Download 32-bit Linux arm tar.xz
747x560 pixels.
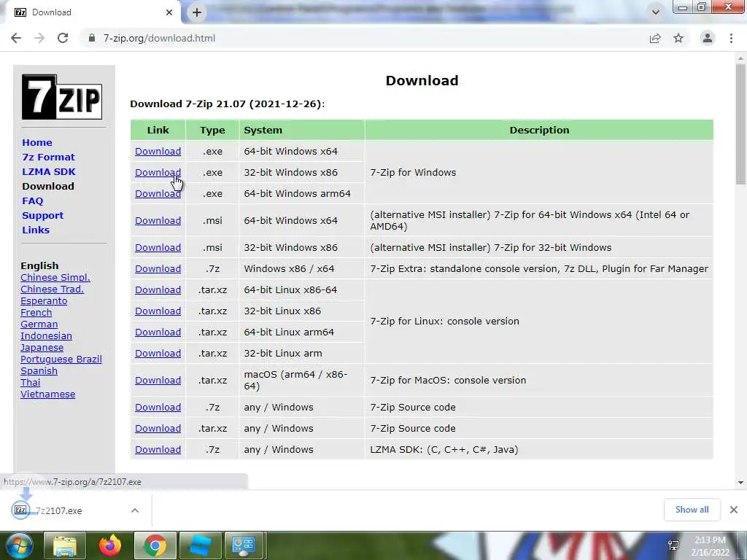[158, 354]
